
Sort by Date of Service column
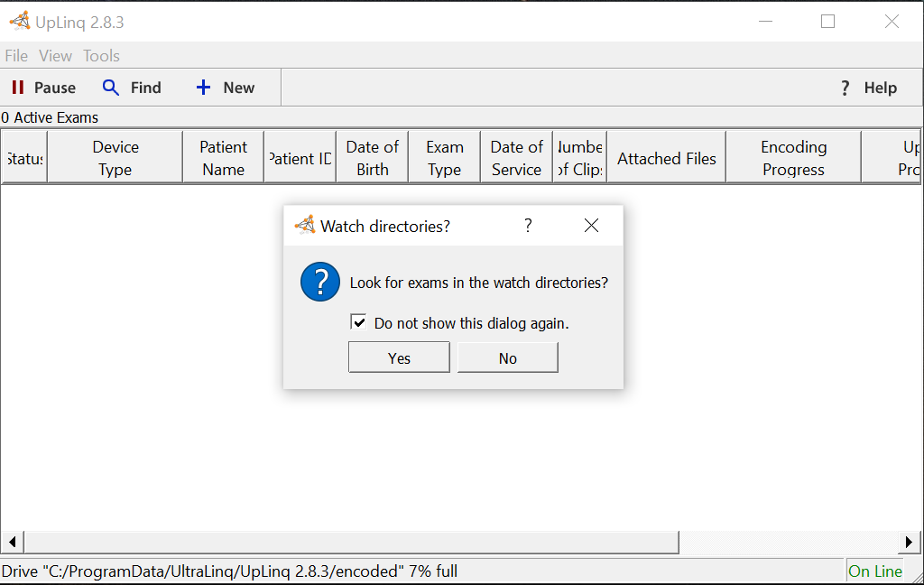[x=517, y=158]
